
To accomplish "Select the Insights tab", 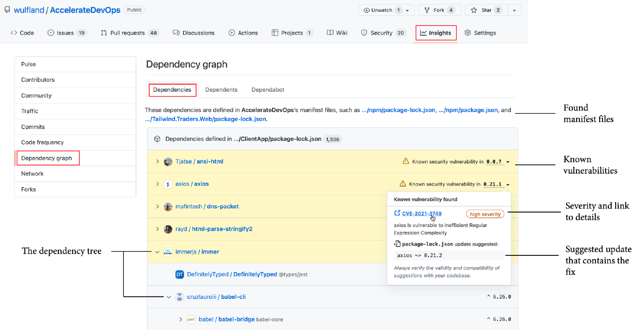I will tap(436, 33).
